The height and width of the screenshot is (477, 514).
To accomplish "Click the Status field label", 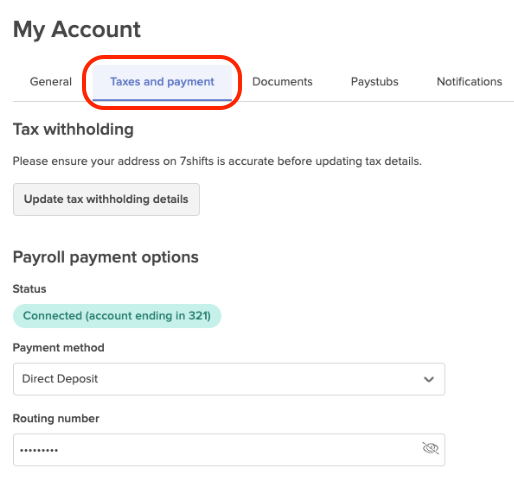I will tap(29, 289).
